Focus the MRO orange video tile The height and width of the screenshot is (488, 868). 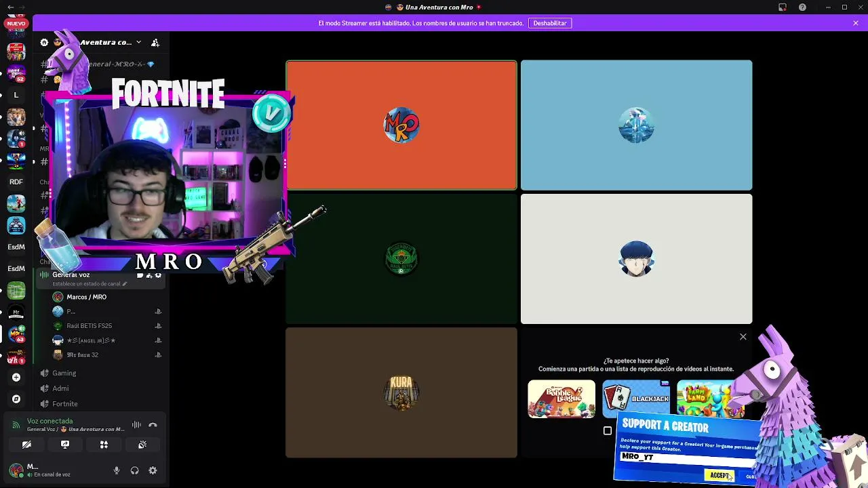tap(401, 125)
